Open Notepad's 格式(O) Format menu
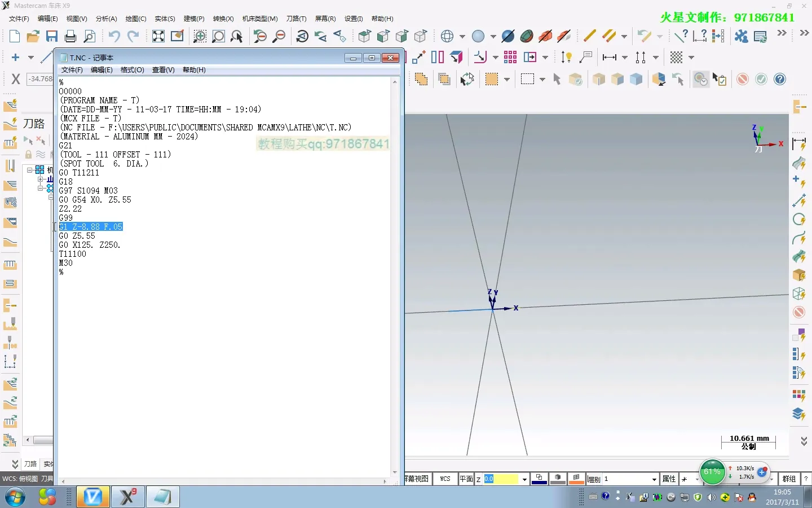Image resolution: width=812 pixels, height=508 pixels. click(132, 70)
